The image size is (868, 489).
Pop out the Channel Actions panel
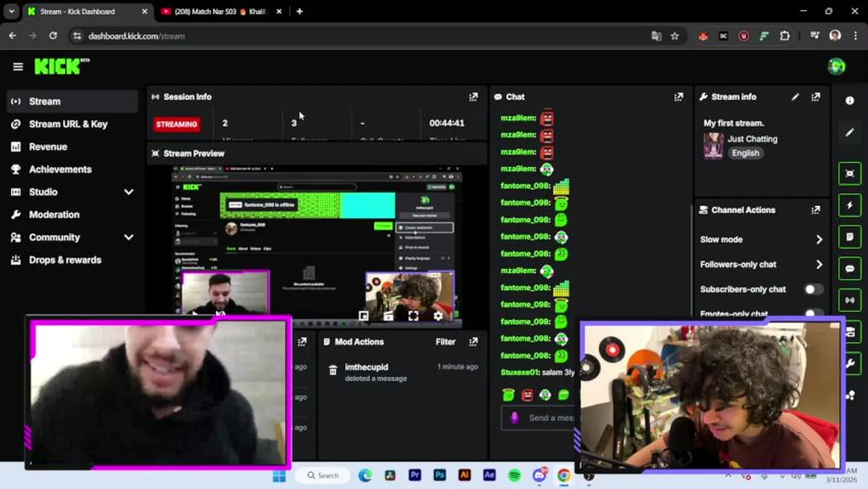point(816,210)
